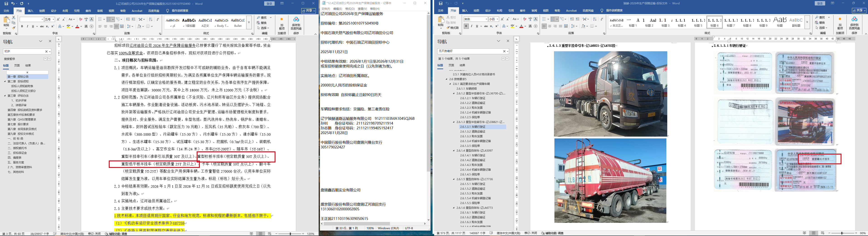This screenshot has height=236, width=868.
Task: Open navigation pane options chevron in 骏赫 Word
Action: click(498, 41)
